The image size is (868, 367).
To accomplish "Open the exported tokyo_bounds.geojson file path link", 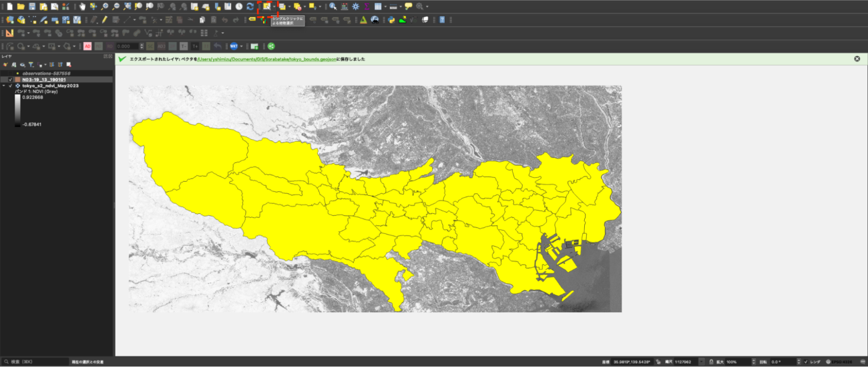I will [x=266, y=59].
